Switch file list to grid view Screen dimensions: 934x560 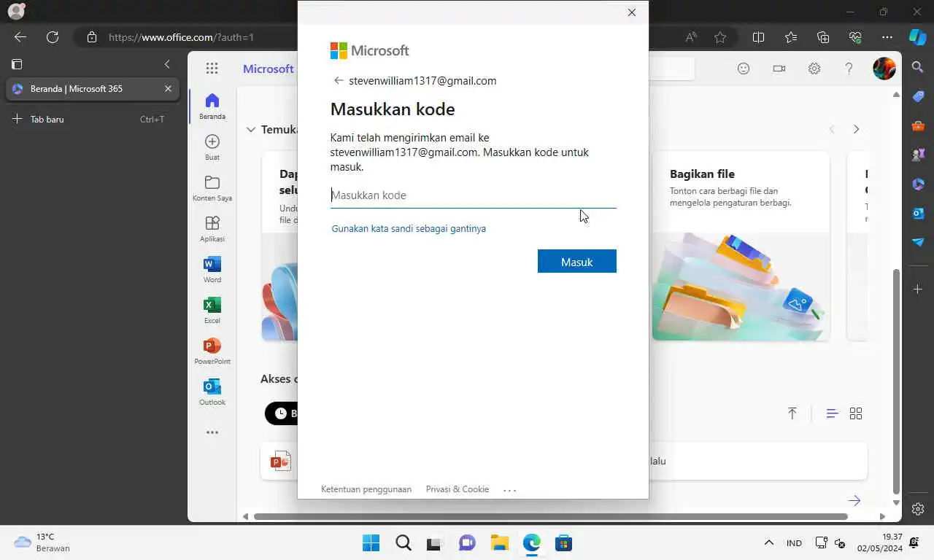coord(856,413)
